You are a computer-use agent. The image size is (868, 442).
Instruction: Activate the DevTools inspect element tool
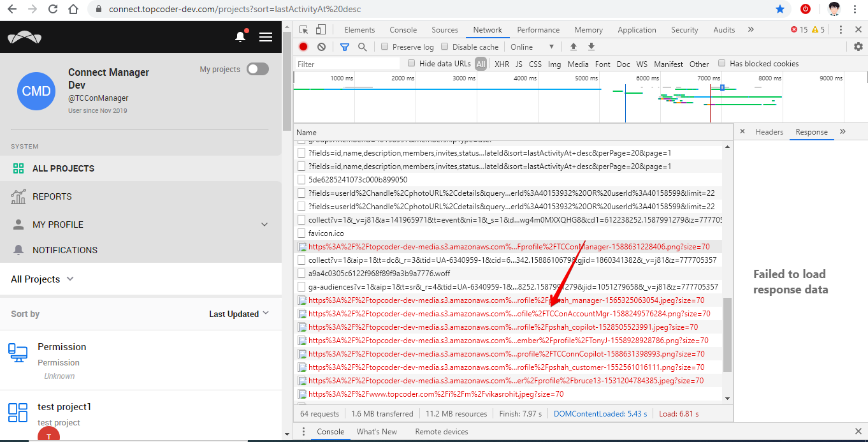tap(304, 29)
